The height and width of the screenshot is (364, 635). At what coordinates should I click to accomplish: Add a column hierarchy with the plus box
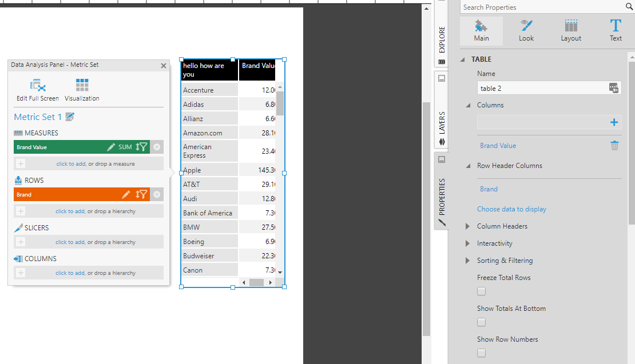pyautogui.click(x=21, y=273)
